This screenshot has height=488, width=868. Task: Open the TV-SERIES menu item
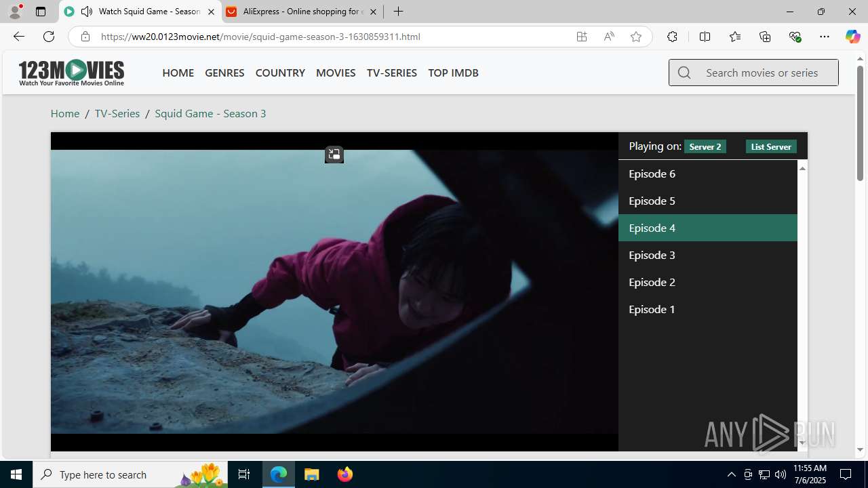392,73
